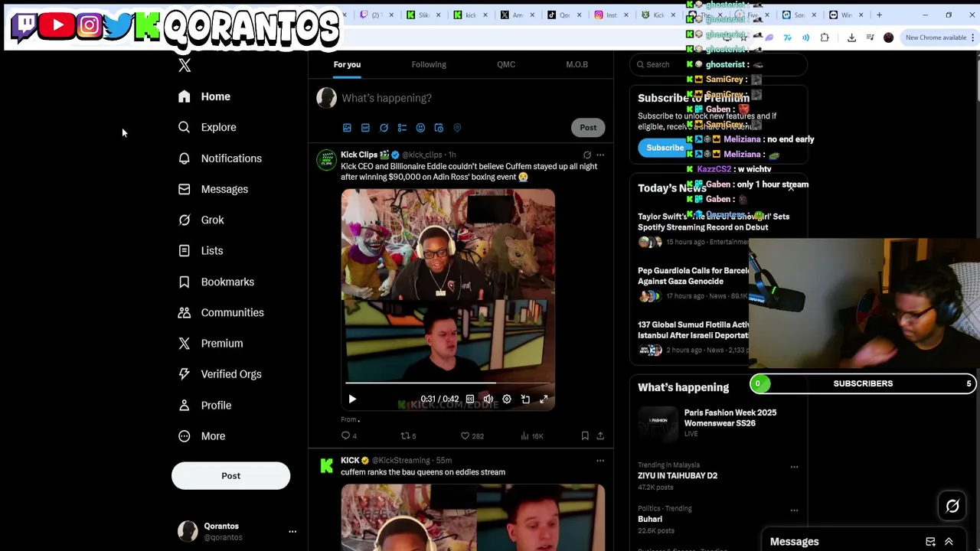
Task: Open more options on KICK post
Action: [600, 461]
